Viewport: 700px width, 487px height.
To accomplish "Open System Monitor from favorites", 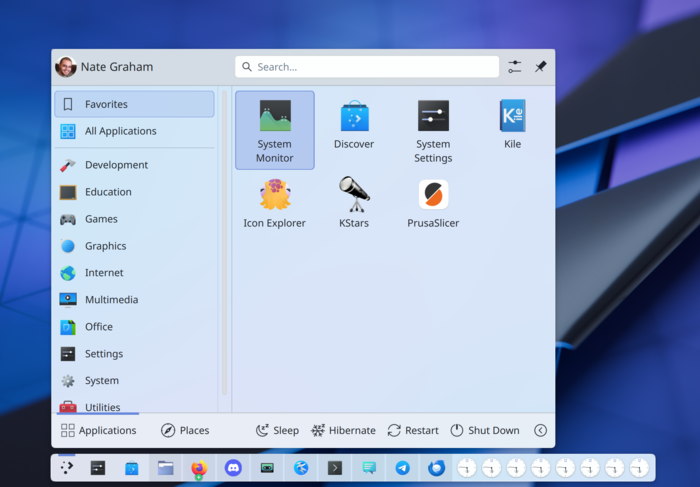I will [275, 130].
